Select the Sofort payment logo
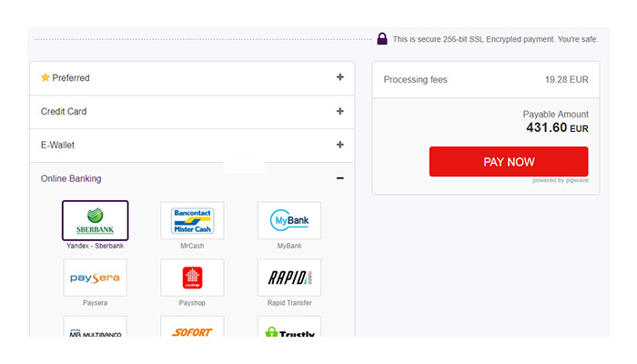The image size is (637, 364). [x=192, y=328]
